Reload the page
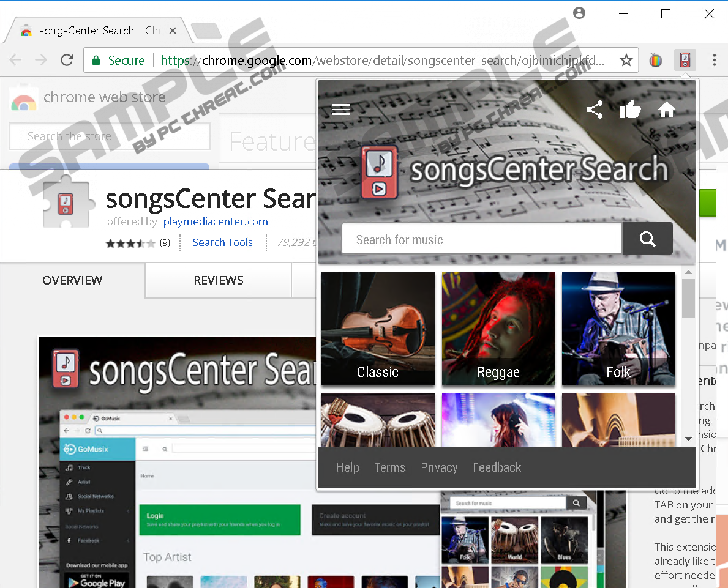This screenshot has width=728, height=588. point(67,60)
